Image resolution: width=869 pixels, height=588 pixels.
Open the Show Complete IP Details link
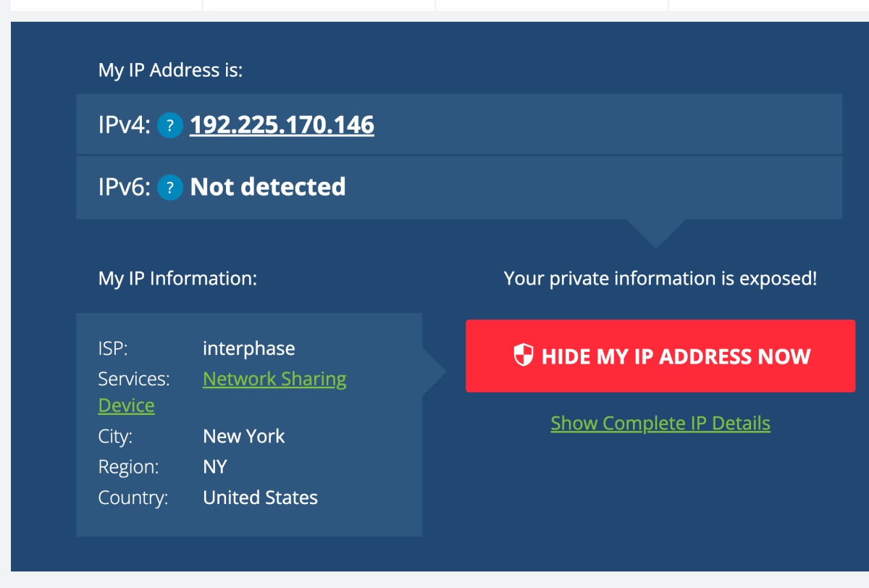click(660, 423)
